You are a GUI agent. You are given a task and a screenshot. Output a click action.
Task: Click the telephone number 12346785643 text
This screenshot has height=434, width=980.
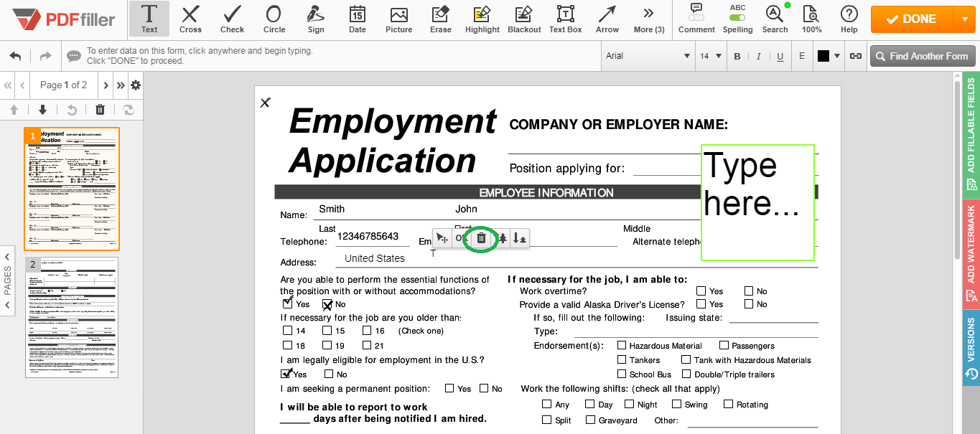coord(368,237)
